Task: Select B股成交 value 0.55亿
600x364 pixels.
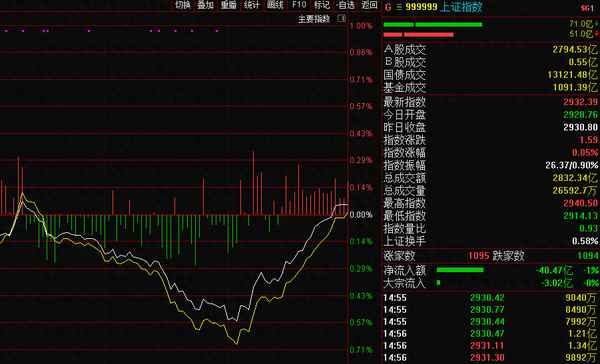Action: pyautogui.click(x=582, y=62)
